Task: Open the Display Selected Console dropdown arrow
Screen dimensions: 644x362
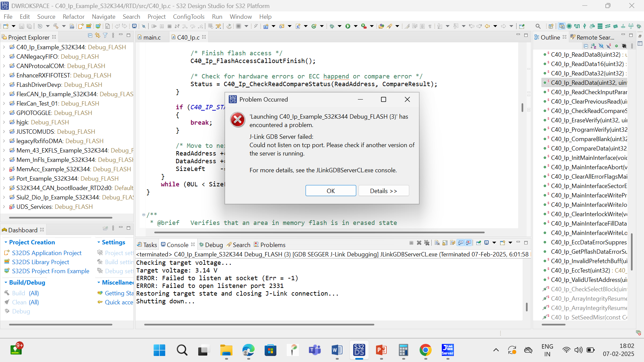Action: tap(494, 243)
